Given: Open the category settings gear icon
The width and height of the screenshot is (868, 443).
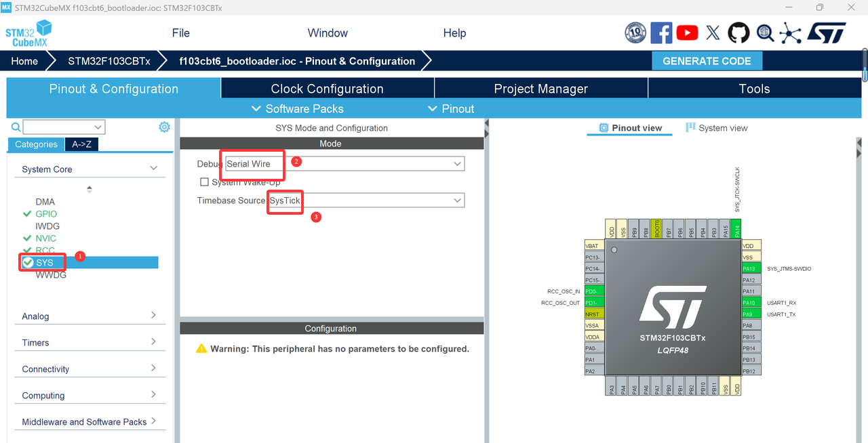Looking at the screenshot, I should 164,127.
